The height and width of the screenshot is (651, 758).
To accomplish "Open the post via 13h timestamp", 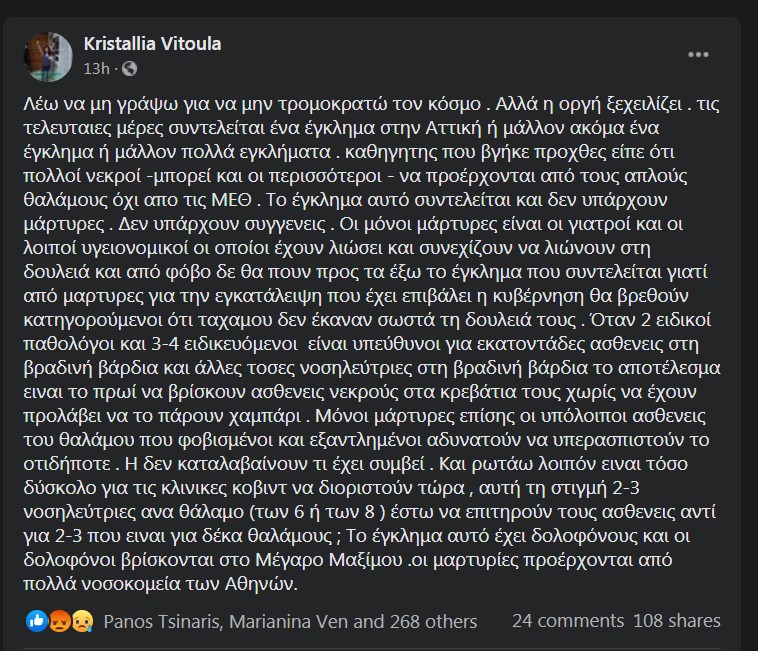I will coord(96,69).
